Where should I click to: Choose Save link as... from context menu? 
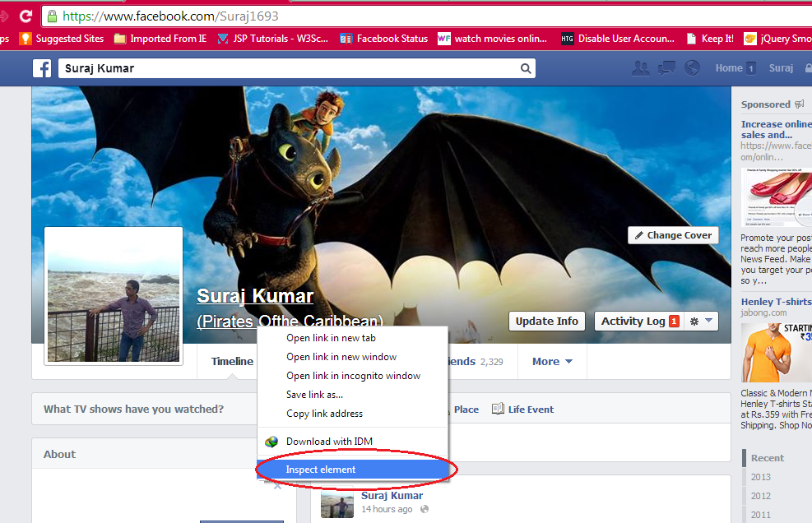coord(353,395)
